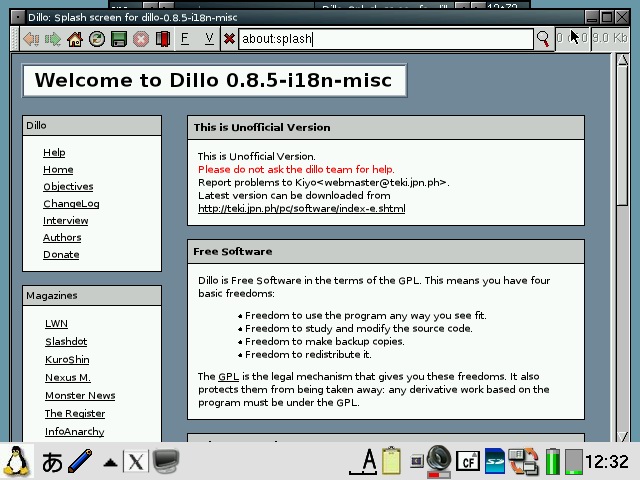Image resolution: width=640 pixels, height=480 pixels.
Task: Expand the taskbar up-arrow launcher
Action: click(109, 462)
